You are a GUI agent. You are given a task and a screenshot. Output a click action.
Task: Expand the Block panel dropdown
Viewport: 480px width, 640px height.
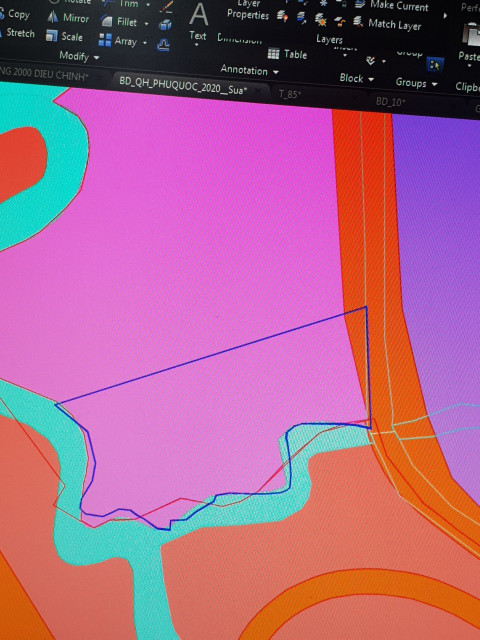click(x=371, y=79)
